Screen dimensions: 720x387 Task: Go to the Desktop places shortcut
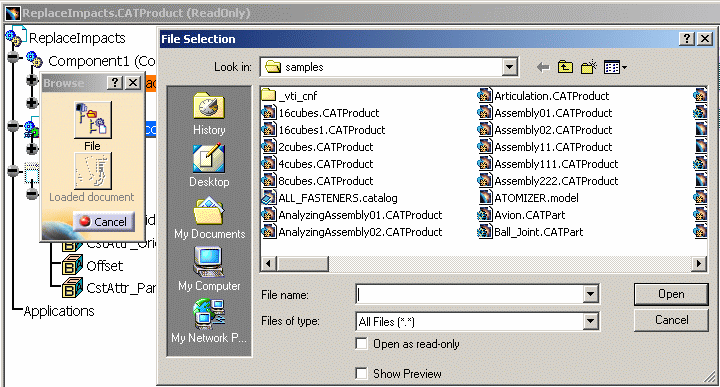coord(209,166)
